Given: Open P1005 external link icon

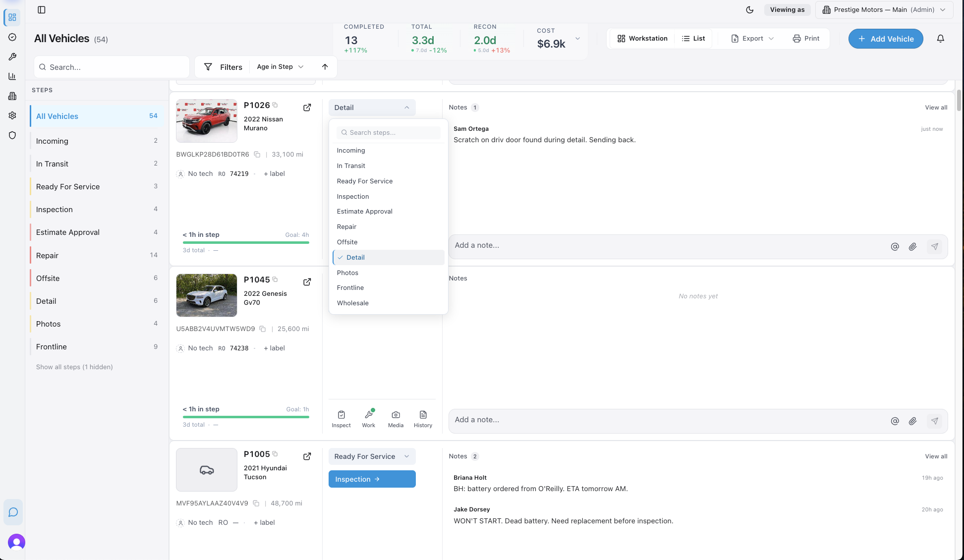Looking at the screenshot, I should coord(307,456).
